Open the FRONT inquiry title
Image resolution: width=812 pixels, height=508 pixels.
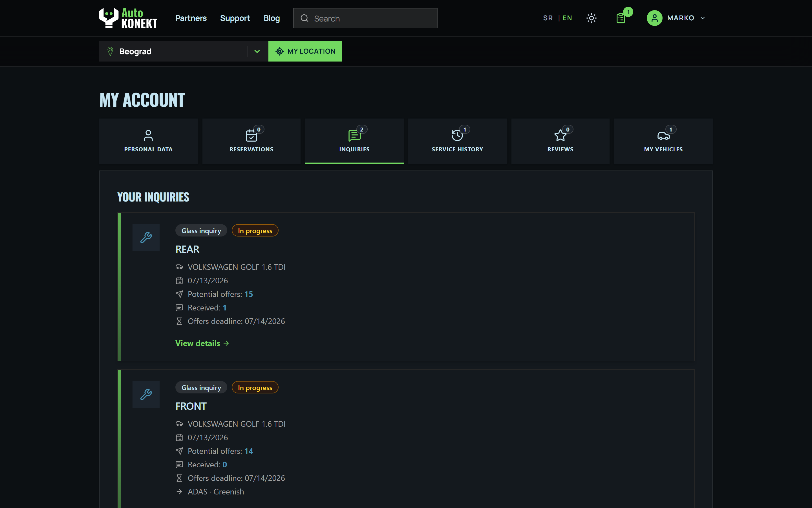tap(191, 406)
